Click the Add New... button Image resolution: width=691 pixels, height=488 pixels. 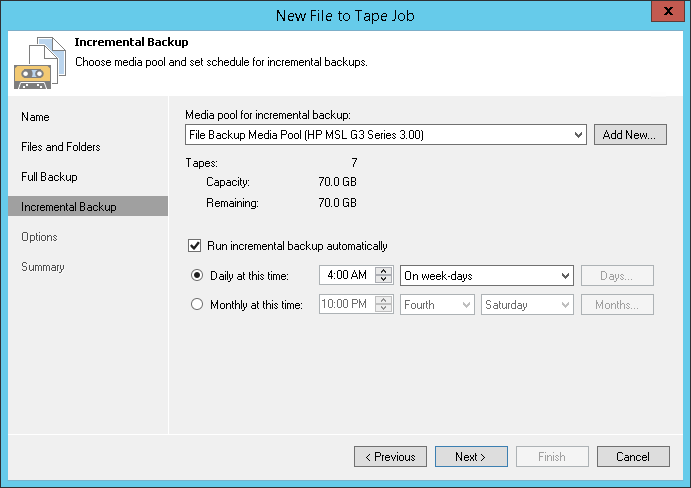click(630, 134)
